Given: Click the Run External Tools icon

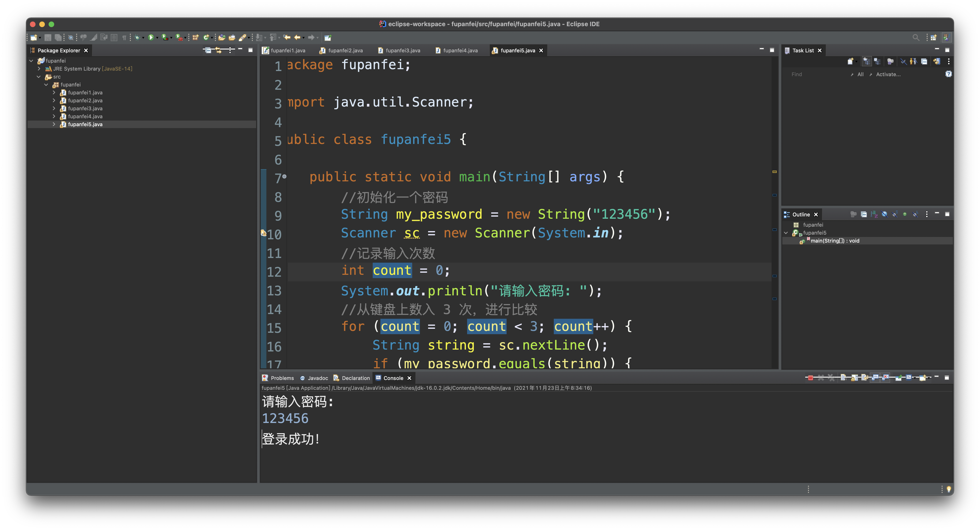Looking at the screenshot, I should [x=179, y=37].
